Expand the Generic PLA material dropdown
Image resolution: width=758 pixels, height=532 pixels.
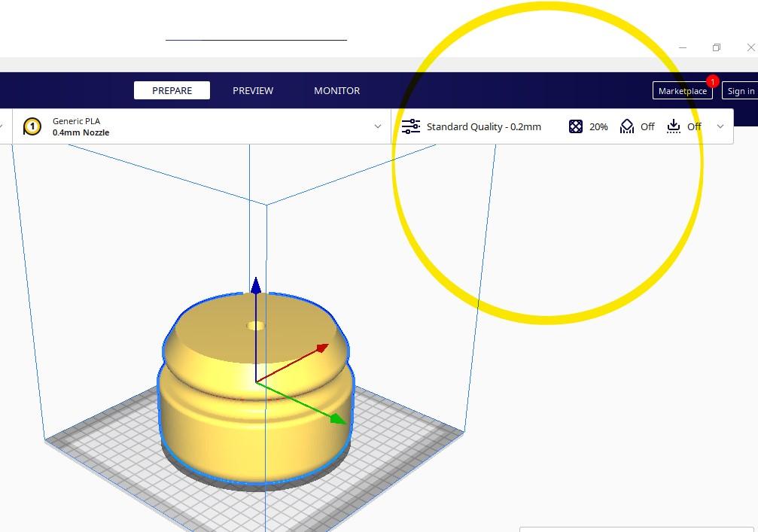pyautogui.click(x=378, y=126)
